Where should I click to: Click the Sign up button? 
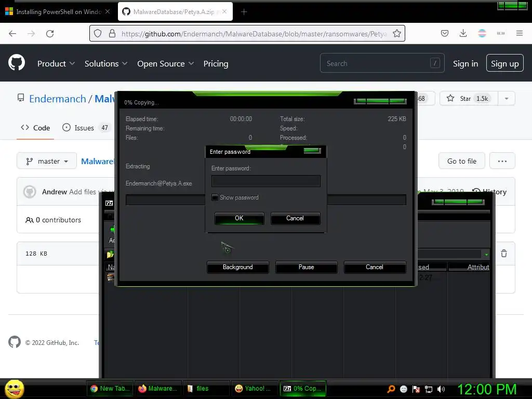[x=505, y=63]
